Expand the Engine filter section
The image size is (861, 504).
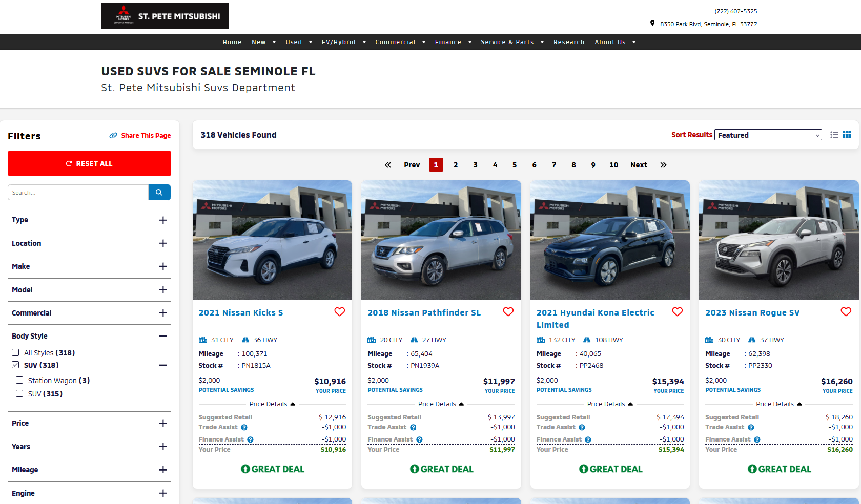pos(90,493)
